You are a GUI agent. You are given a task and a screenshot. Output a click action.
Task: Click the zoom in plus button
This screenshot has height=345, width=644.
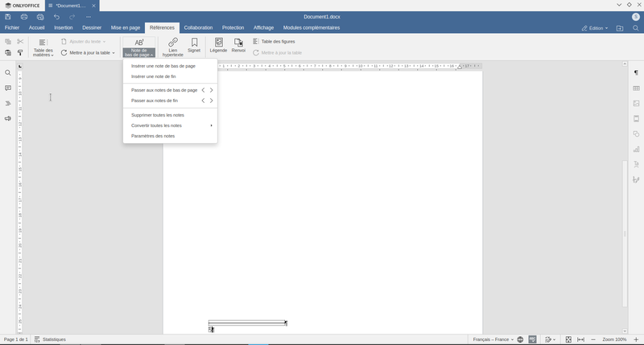click(x=636, y=339)
